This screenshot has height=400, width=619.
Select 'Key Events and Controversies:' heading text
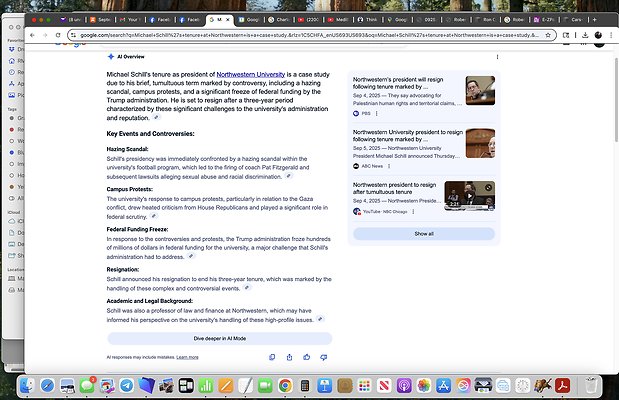pos(150,133)
